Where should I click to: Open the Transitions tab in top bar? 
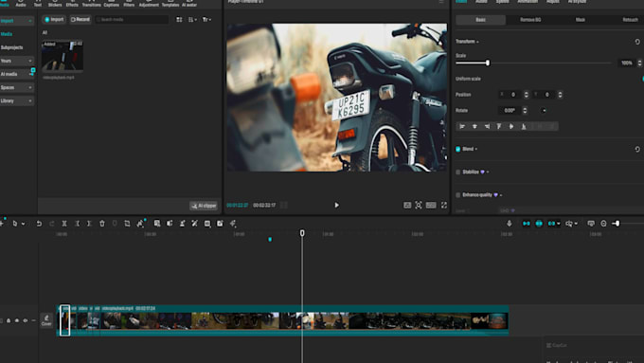(92, 3)
